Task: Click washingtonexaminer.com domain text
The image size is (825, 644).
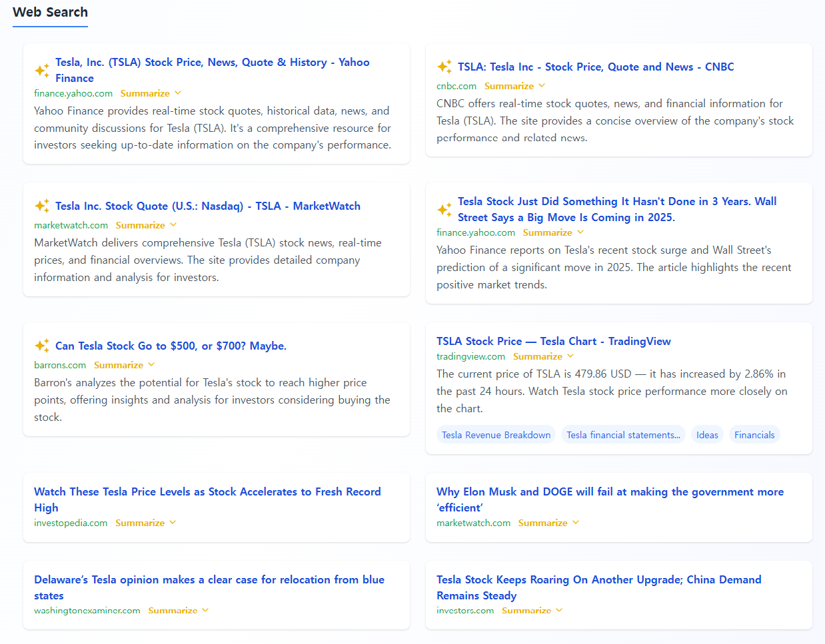Action: pyautogui.click(x=87, y=610)
